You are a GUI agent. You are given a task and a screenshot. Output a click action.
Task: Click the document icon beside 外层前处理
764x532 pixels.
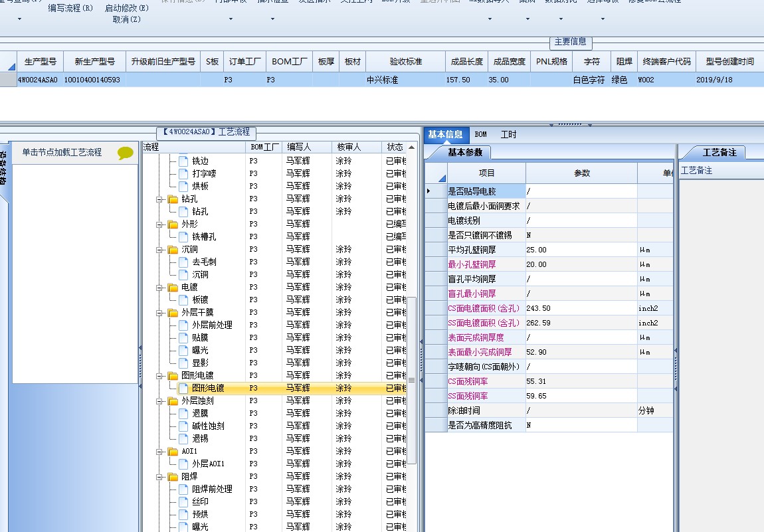[x=183, y=325]
